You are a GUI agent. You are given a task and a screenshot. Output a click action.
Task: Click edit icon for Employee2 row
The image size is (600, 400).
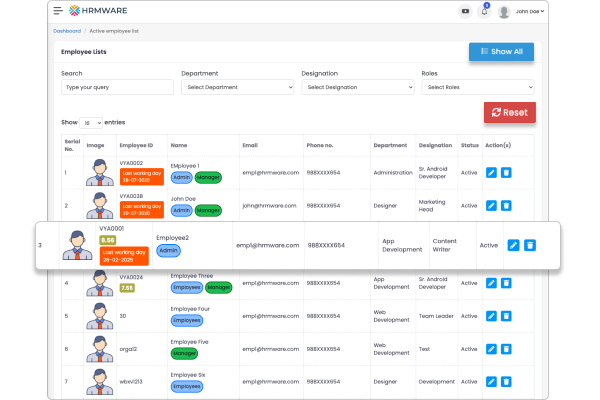(513, 245)
